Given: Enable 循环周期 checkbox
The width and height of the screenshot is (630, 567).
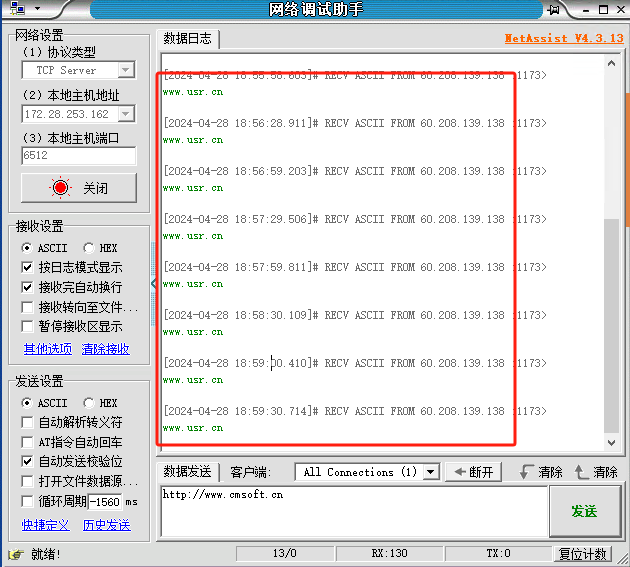Looking at the screenshot, I should tap(28, 502).
